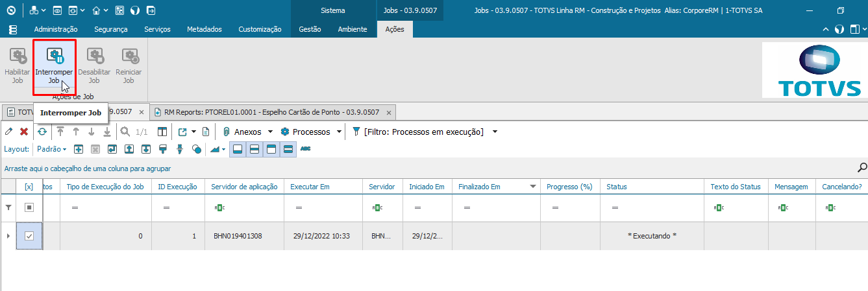The height and width of the screenshot is (291, 868).
Task: Open the Segurança ribbon tab
Action: coord(111,29)
